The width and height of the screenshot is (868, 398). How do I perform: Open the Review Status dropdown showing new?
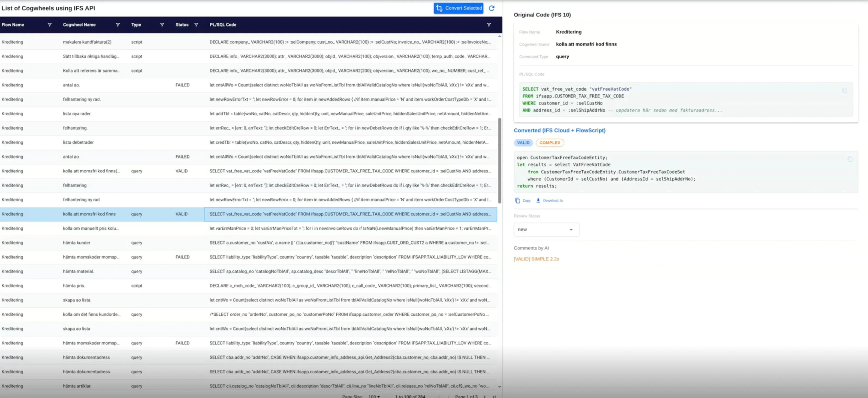546,229
